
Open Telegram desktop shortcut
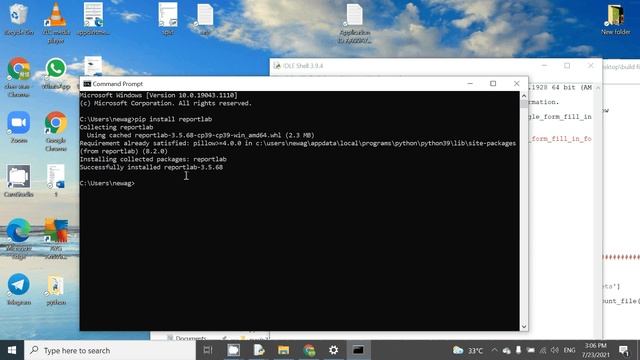click(x=19, y=289)
